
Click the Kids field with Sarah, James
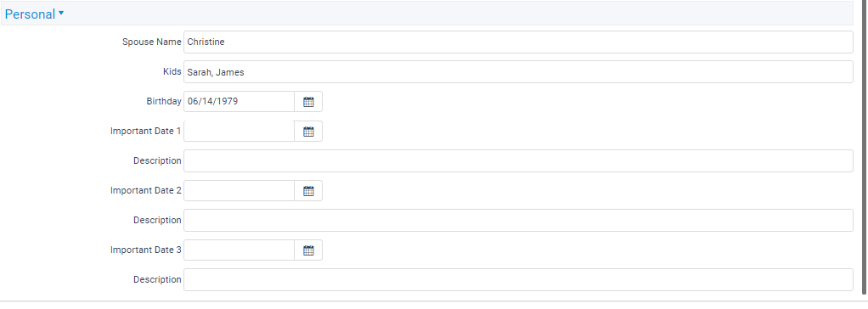click(518, 72)
